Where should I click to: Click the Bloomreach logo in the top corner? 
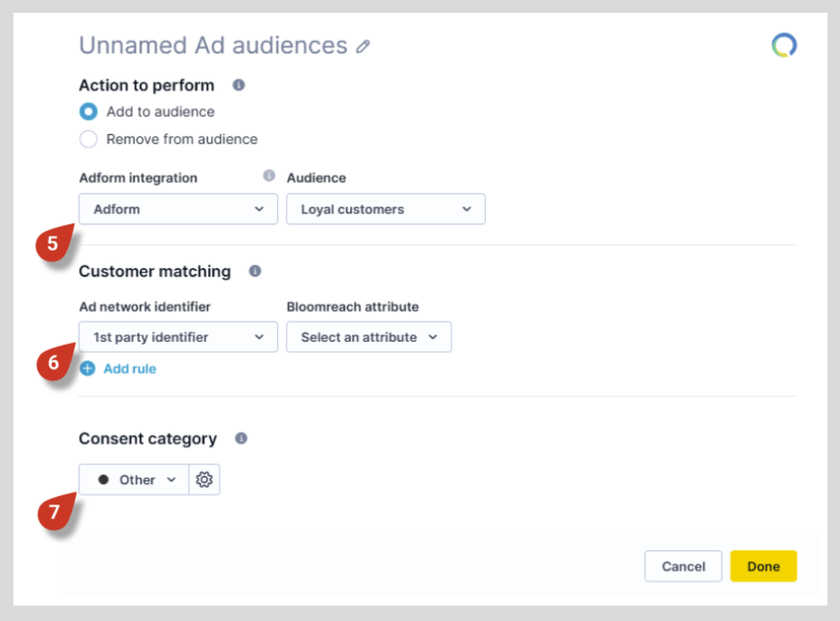click(x=783, y=45)
